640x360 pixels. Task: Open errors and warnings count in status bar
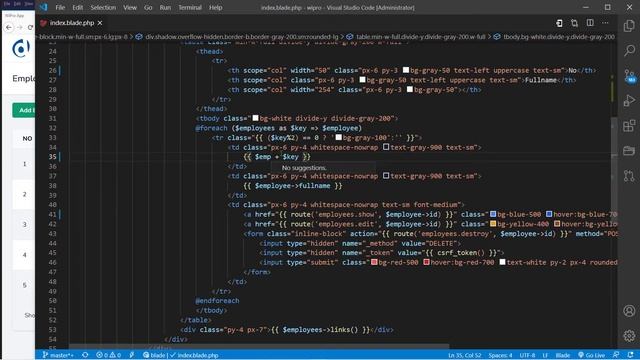pos(109,355)
